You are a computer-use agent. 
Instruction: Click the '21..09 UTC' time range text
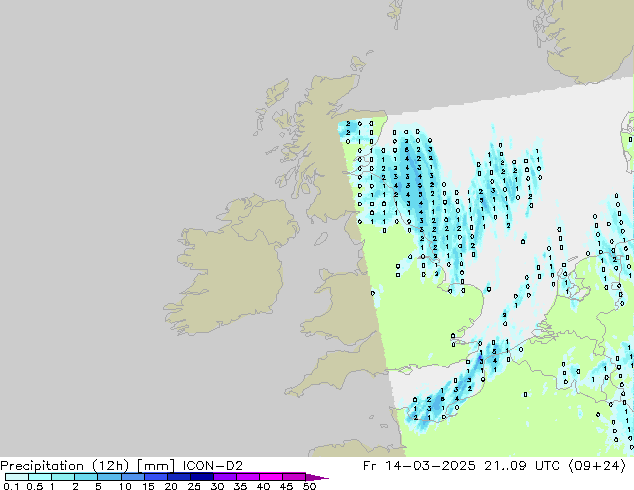[514, 465]
